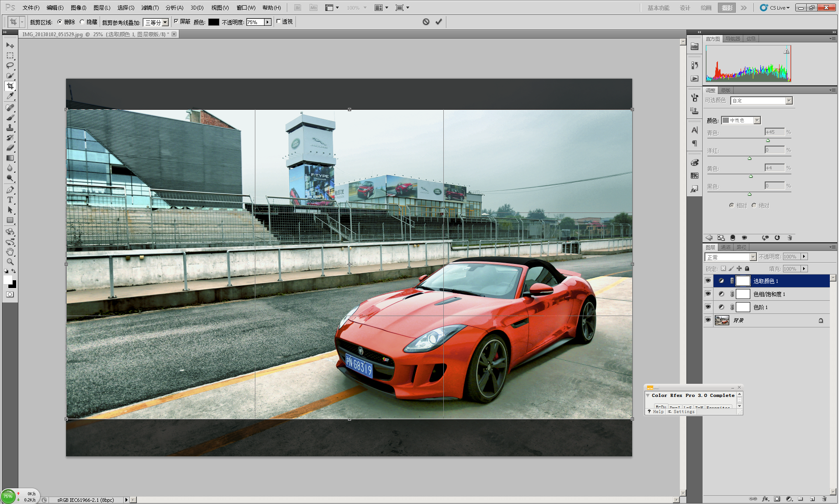
Task: Switch to 摄影 workspace button
Action: 727,8
